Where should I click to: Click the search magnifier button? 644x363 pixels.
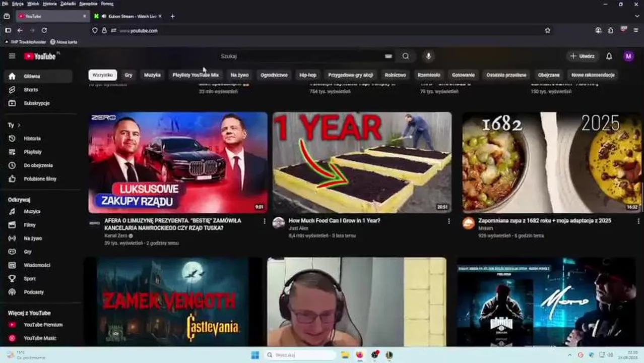[406, 56]
